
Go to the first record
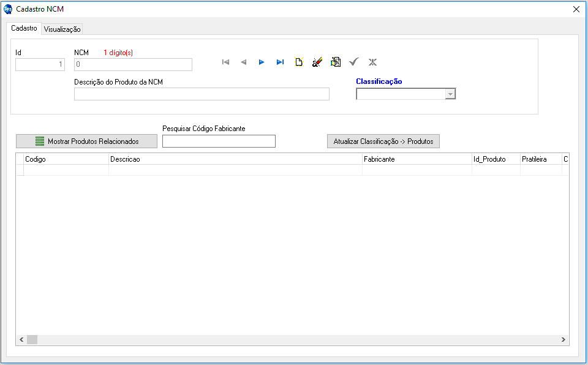(x=225, y=62)
